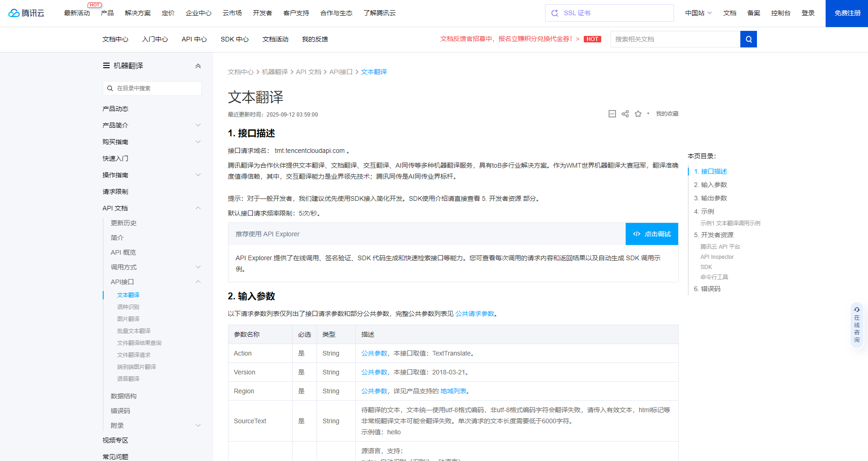Image resolution: width=868 pixels, height=461 pixels.
Task: Collapse the API接口 tree section
Action: 198,281
